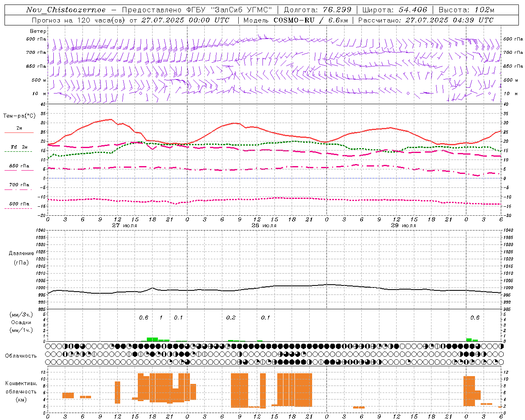Click the "(км)" unit under convective cloudiness label

[x=21, y=399]
